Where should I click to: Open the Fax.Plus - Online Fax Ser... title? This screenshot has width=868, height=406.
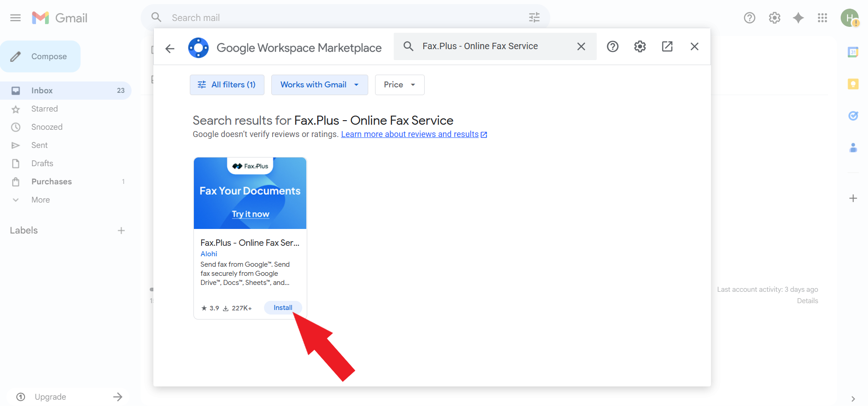250,243
